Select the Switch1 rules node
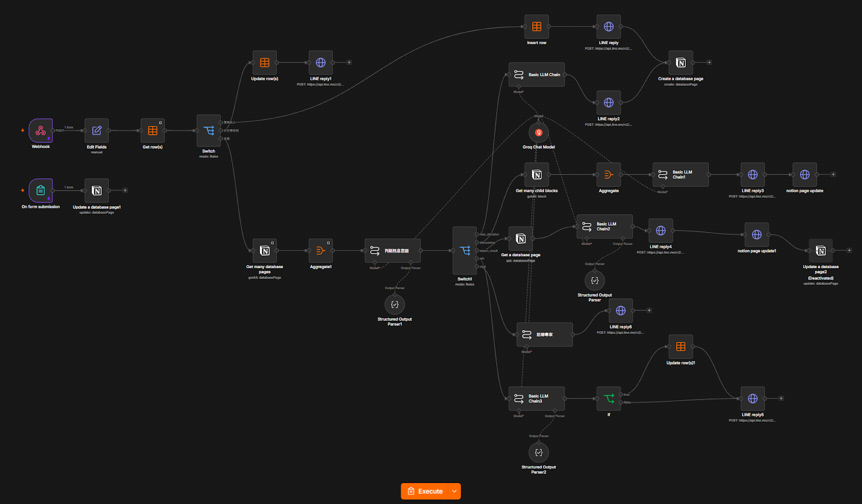This screenshot has height=504, width=862. point(464,250)
